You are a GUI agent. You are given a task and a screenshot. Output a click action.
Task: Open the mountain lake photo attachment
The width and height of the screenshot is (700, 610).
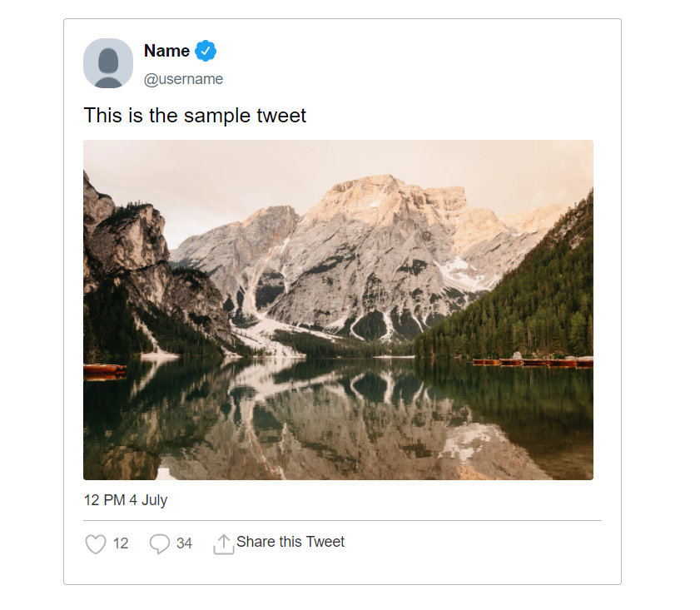[x=337, y=310]
